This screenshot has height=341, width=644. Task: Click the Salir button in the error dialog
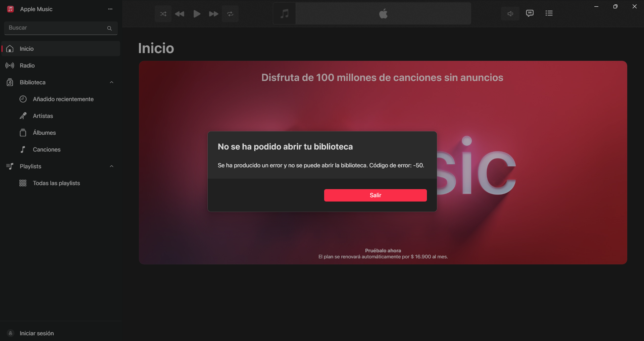pos(375,195)
